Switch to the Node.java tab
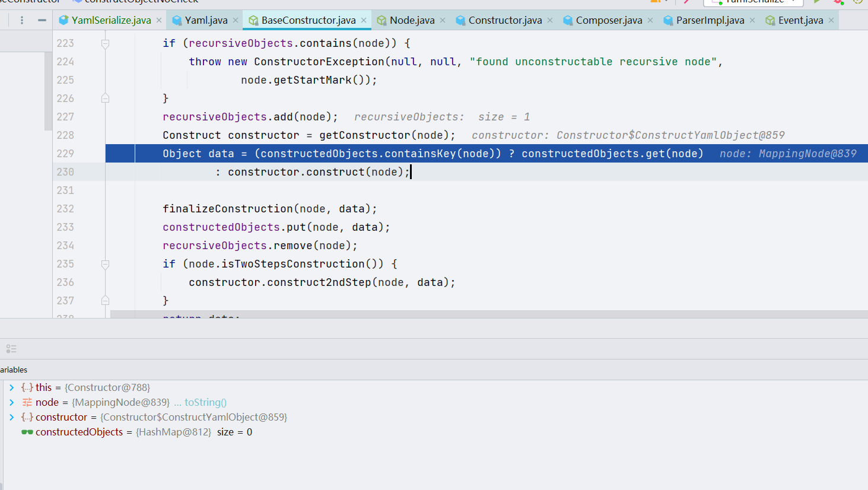 coord(412,20)
